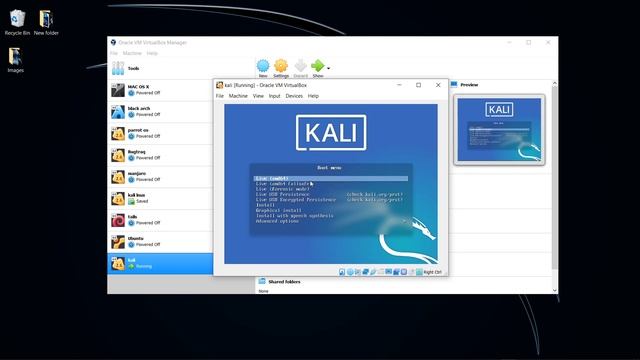Image resolution: width=640 pixels, height=360 pixels.
Task: Click Live forensic mode boot entry
Action: 282,189
